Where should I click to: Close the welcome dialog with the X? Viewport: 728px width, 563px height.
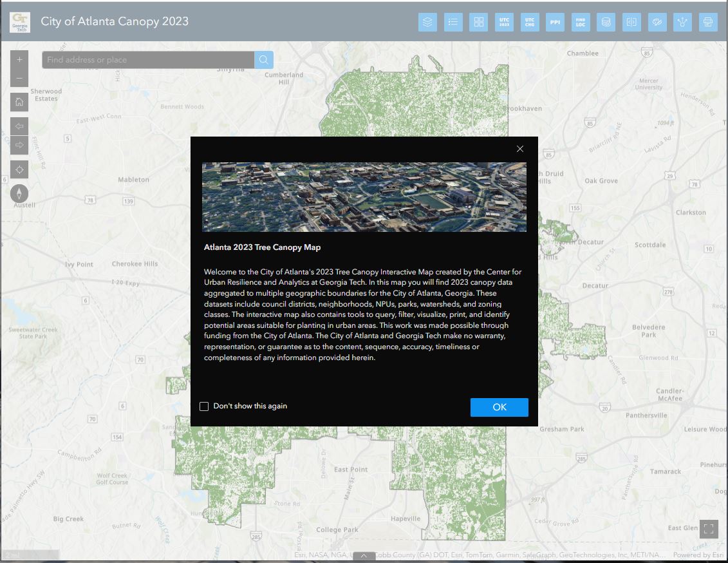click(x=520, y=149)
